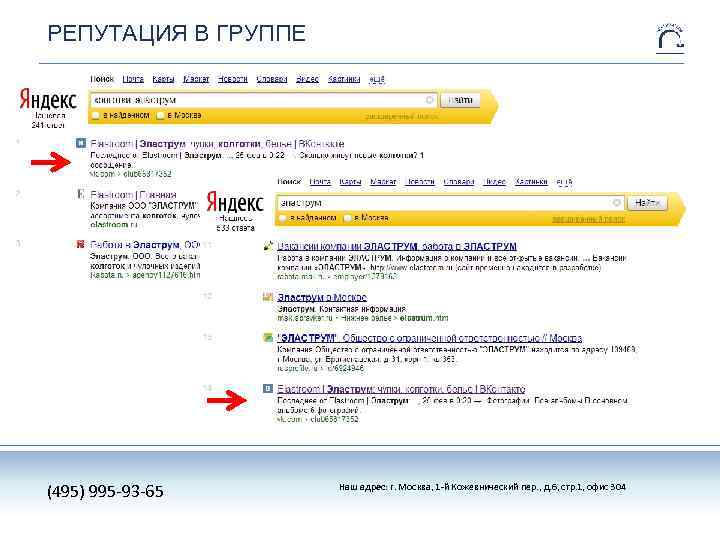Tick "в найденном" under the "эластрум" query
720x540 pixels.
click(x=283, y=218)
